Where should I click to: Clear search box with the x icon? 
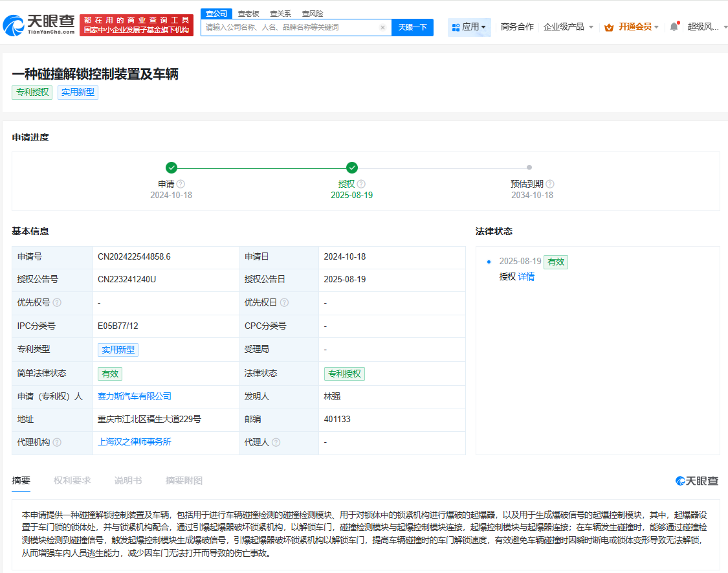click(382, 28)
